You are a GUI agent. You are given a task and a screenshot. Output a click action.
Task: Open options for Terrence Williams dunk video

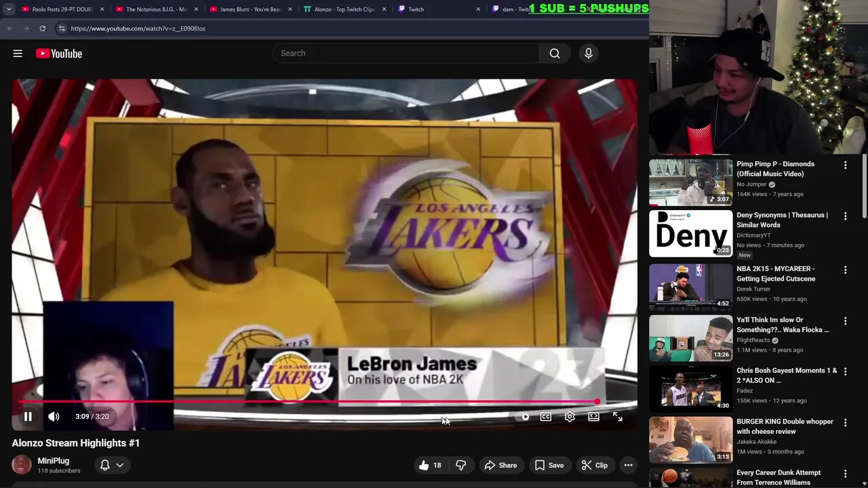coord(845,474)
